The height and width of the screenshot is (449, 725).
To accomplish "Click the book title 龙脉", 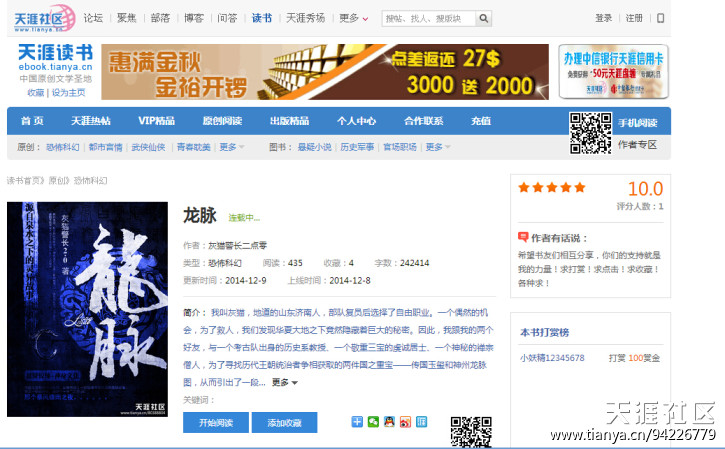I will [200, 215].
